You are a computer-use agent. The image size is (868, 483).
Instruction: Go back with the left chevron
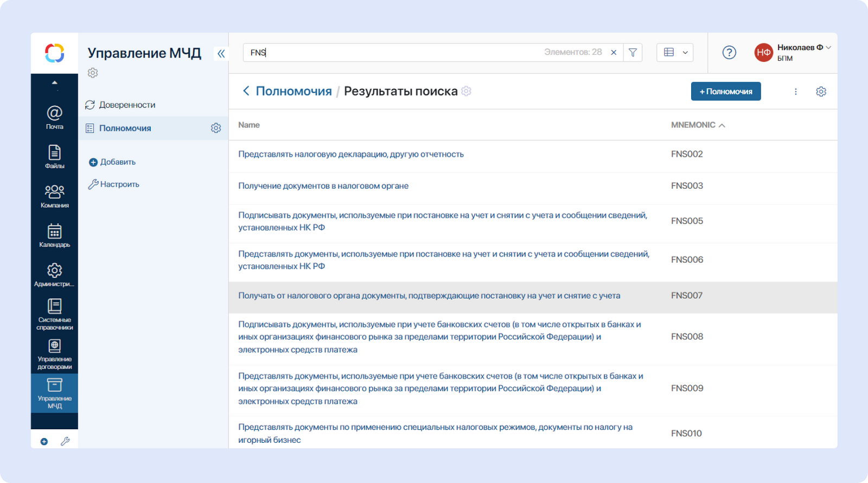coord(246,91)
